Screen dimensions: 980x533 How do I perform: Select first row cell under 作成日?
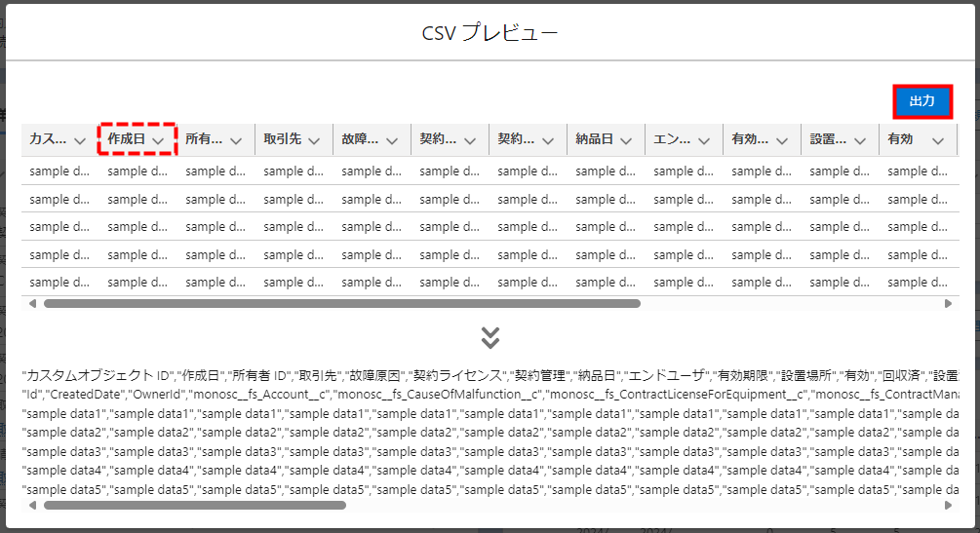137,171
